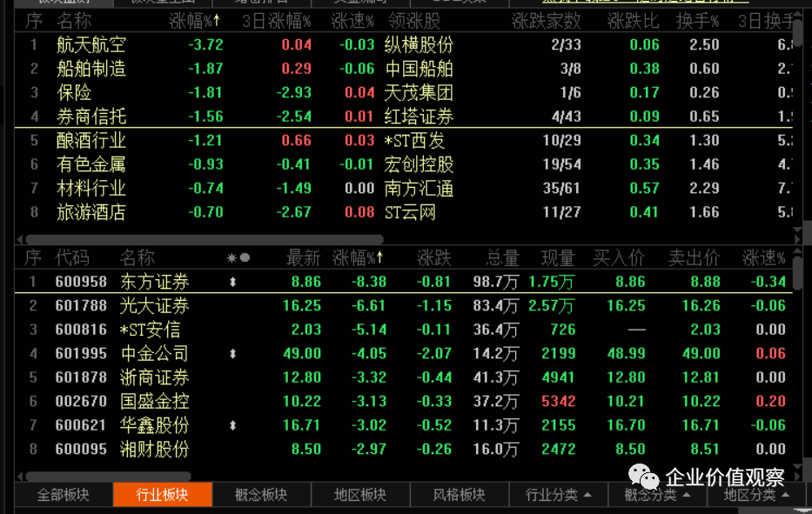Expand the 概念分类 dropdown
Viewport: 812px width, 514px height.
(657, 494)
